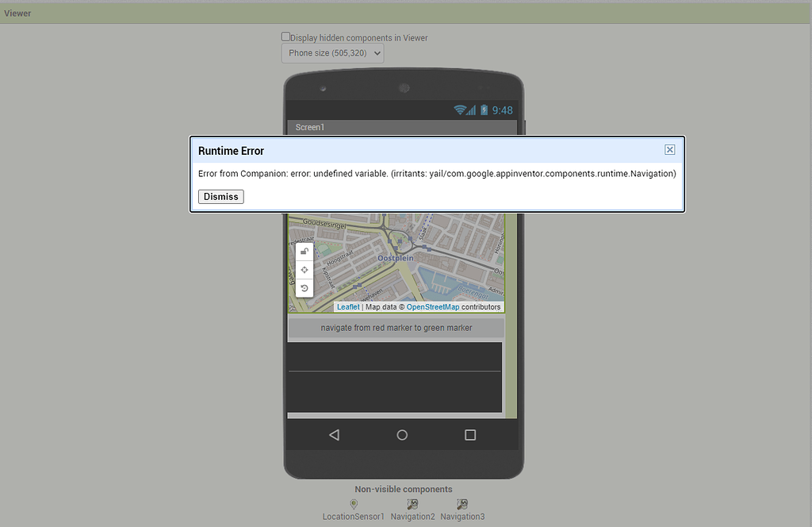Click the crosshair locate control on the map
This screenshot has width=812, height=527.
[x=304, y=269]
